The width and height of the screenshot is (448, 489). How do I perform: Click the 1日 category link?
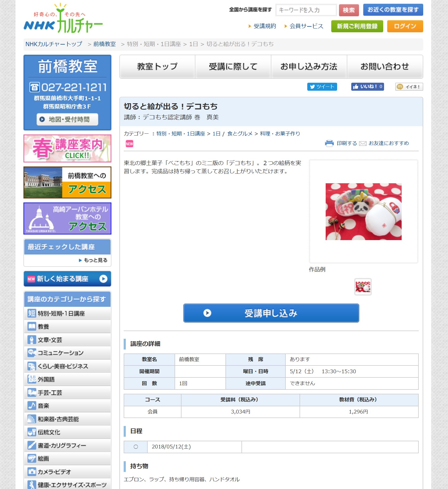(216, 134)
